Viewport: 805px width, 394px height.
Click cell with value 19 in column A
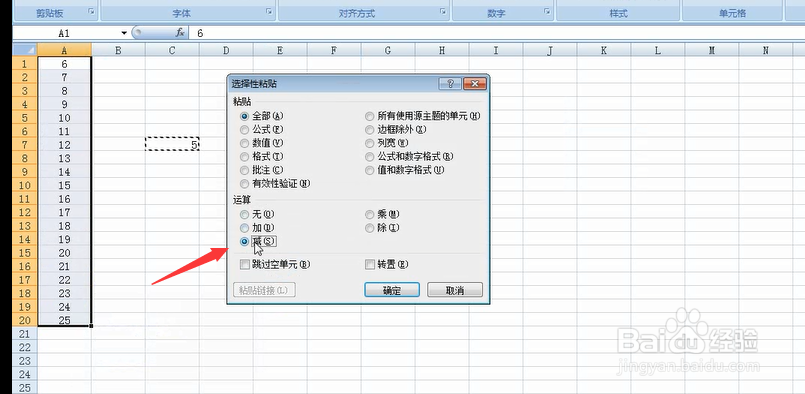pos(64,239)
